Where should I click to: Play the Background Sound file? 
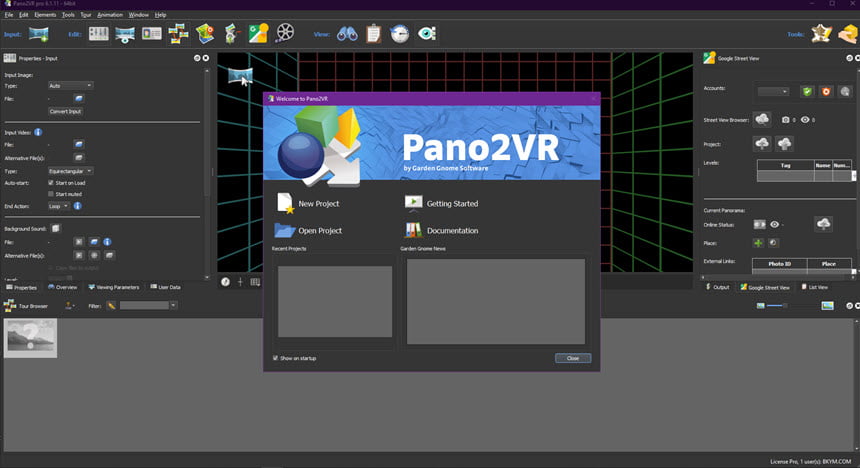coord(79,242)
